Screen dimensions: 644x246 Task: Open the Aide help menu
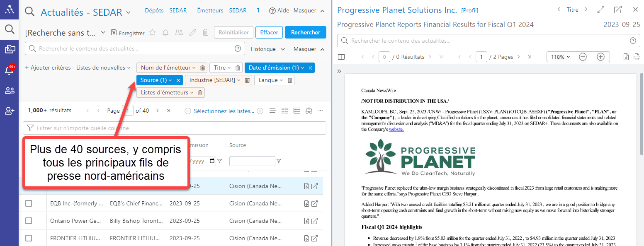(279, 10)
